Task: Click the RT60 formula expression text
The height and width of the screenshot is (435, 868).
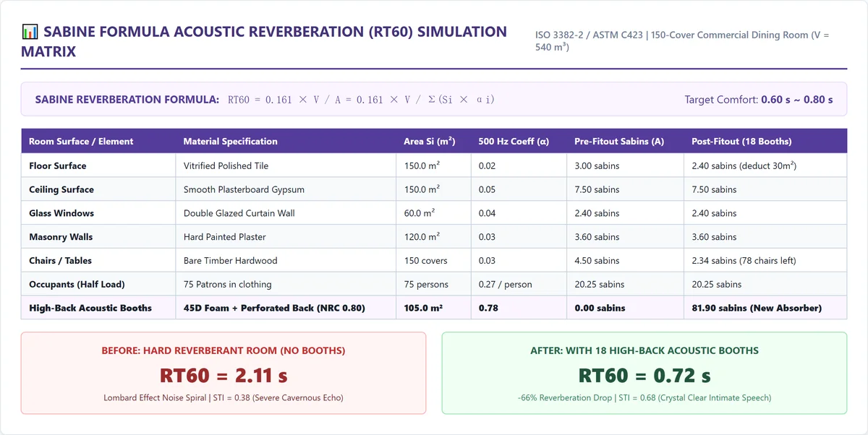Action: pos(361,100)
